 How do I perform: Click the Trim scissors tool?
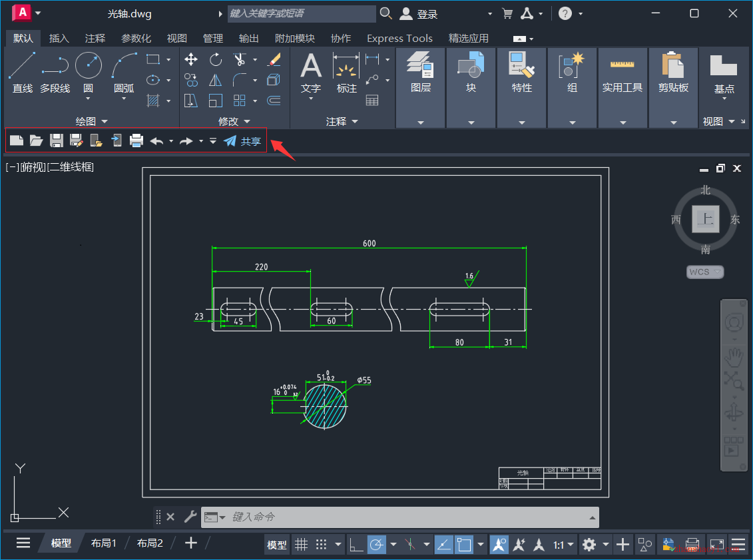tap(240, 60)
